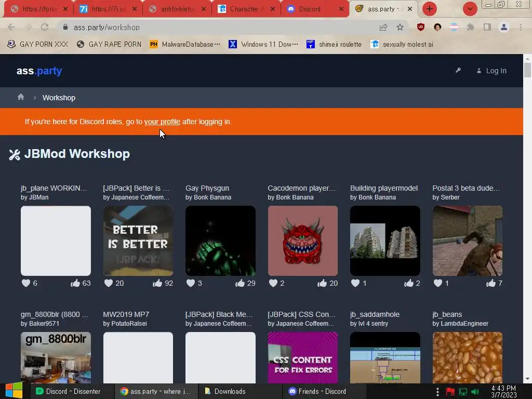This screenshot has width=532, height=399.
Task: Reload the ass.party page
Action: [x=45, y=27]
